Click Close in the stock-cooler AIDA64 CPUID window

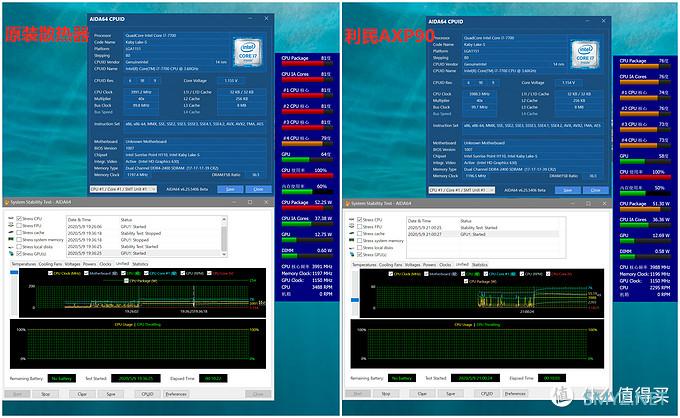pos(258,189)
